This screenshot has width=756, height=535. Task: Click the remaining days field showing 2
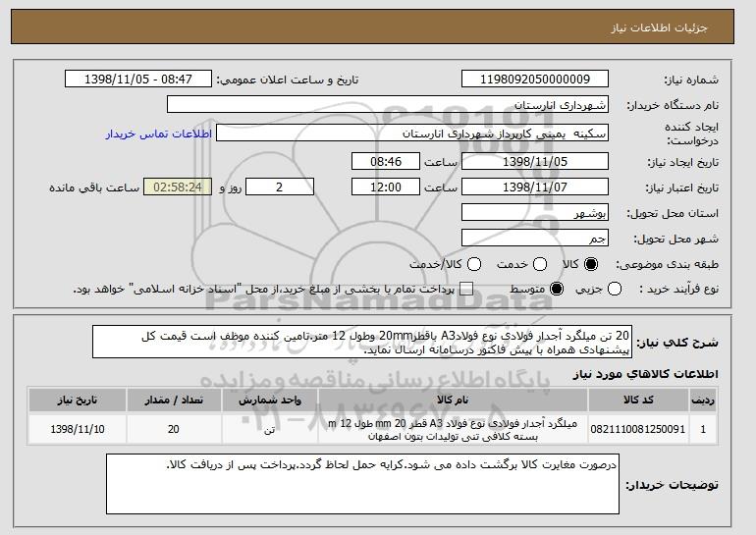(280, 187)
